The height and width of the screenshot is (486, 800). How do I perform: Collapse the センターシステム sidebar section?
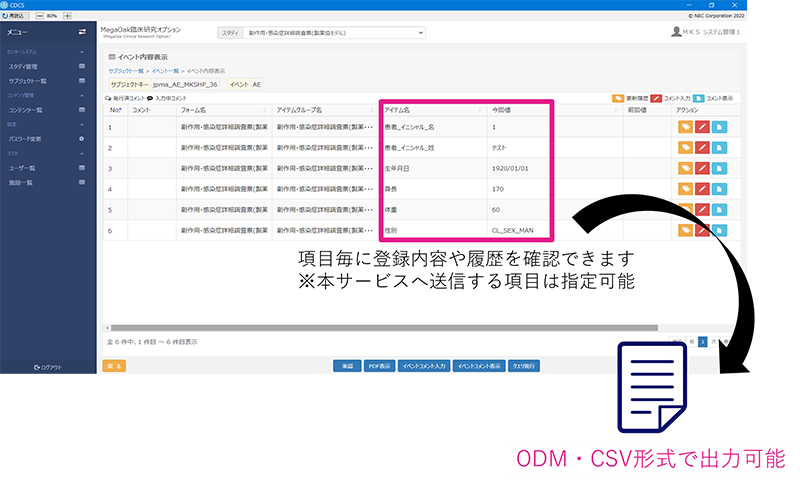[x=82, y=51]
